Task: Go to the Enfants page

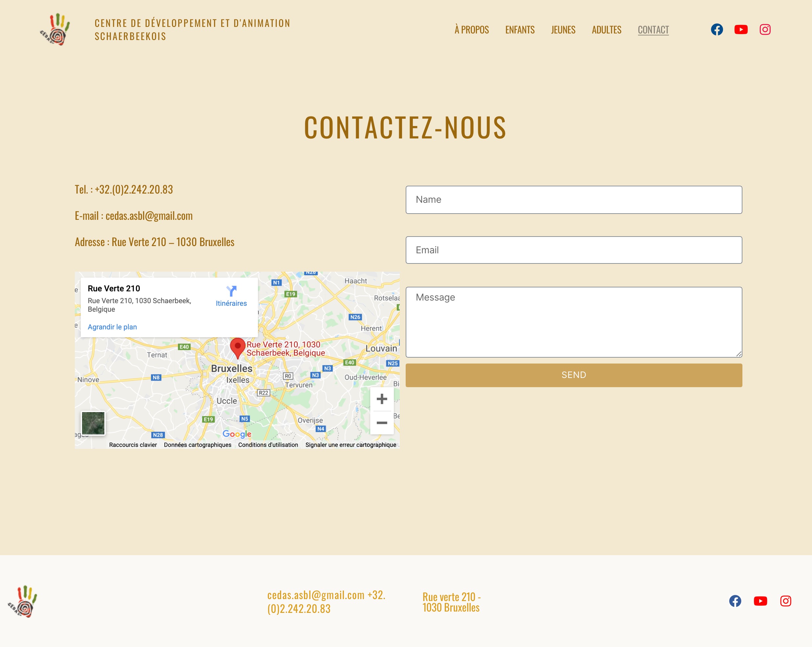Action: (520, 30)
